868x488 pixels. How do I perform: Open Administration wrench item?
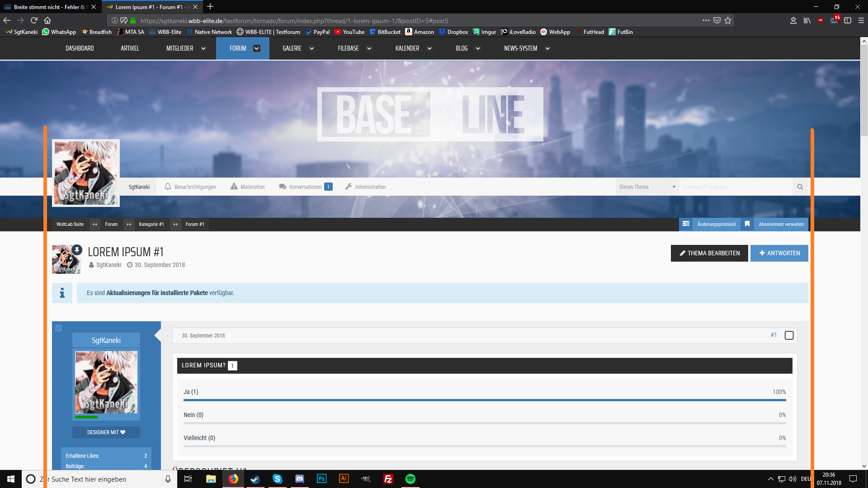(365, 187)
